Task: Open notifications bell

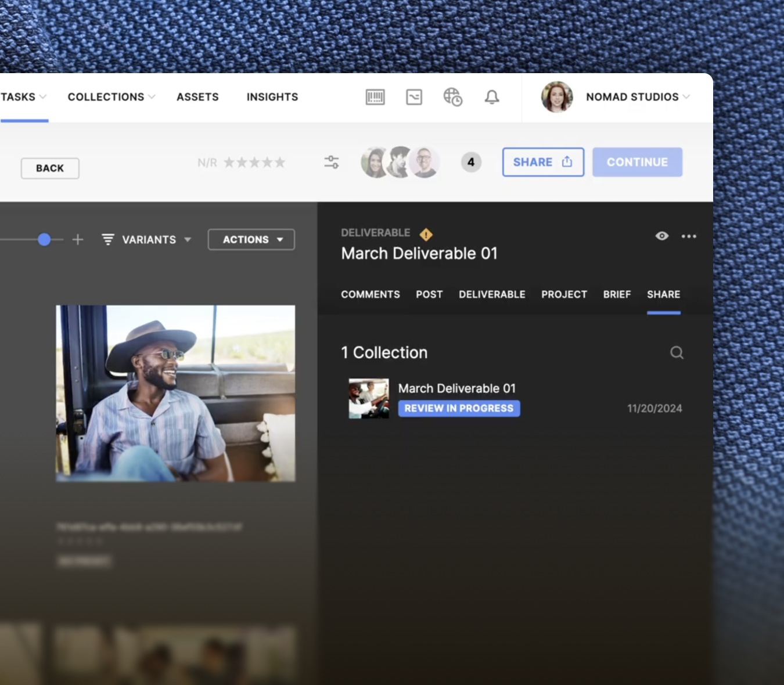Action: click(492, 97)
